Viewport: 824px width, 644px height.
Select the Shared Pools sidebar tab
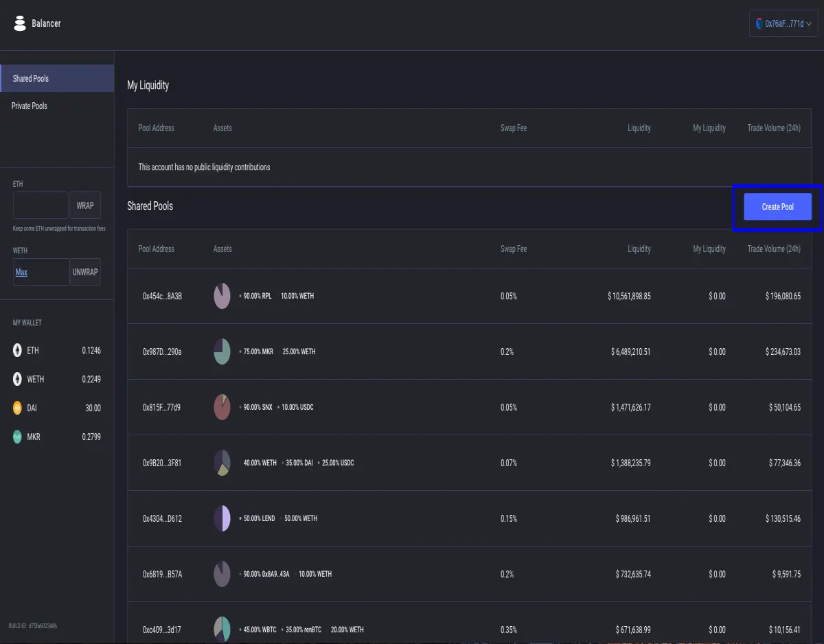[57, 78]
